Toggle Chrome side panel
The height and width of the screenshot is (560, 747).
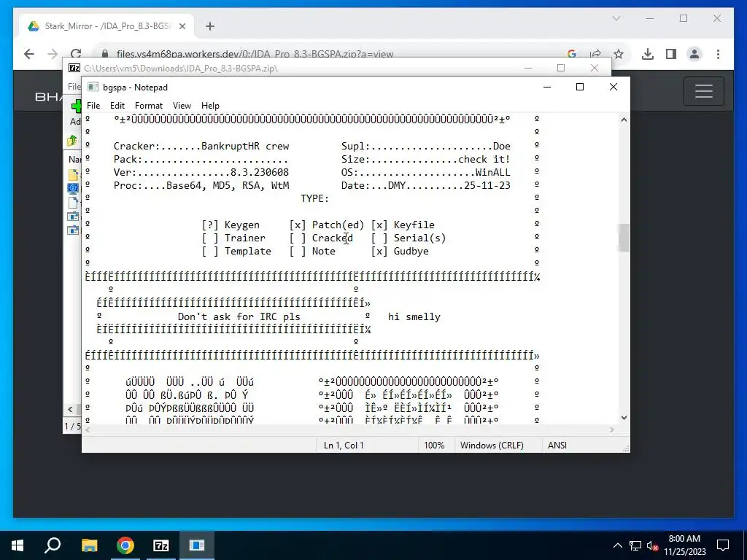pyautogui.click(x=671, y=54)
